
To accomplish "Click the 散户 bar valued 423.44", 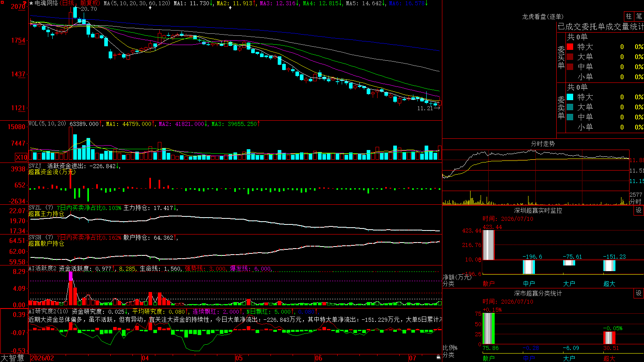I will point(489,245).
